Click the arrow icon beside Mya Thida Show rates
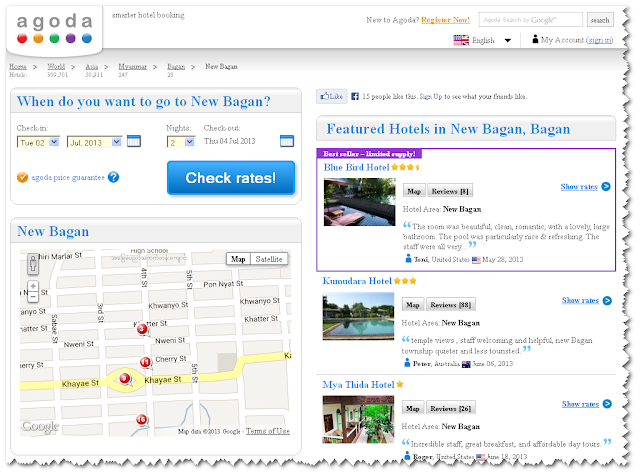Image resolution: width=640 pixels, height=476 pixels. tap(607, 404)
